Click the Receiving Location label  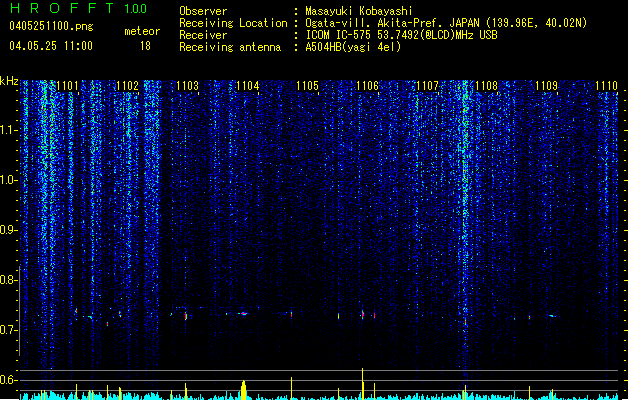tap(233, 23)
